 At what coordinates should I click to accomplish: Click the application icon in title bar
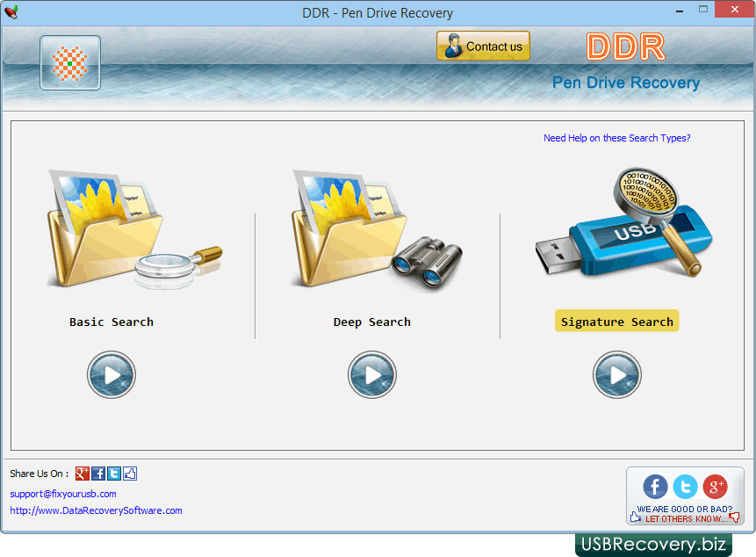pos(11,11)
